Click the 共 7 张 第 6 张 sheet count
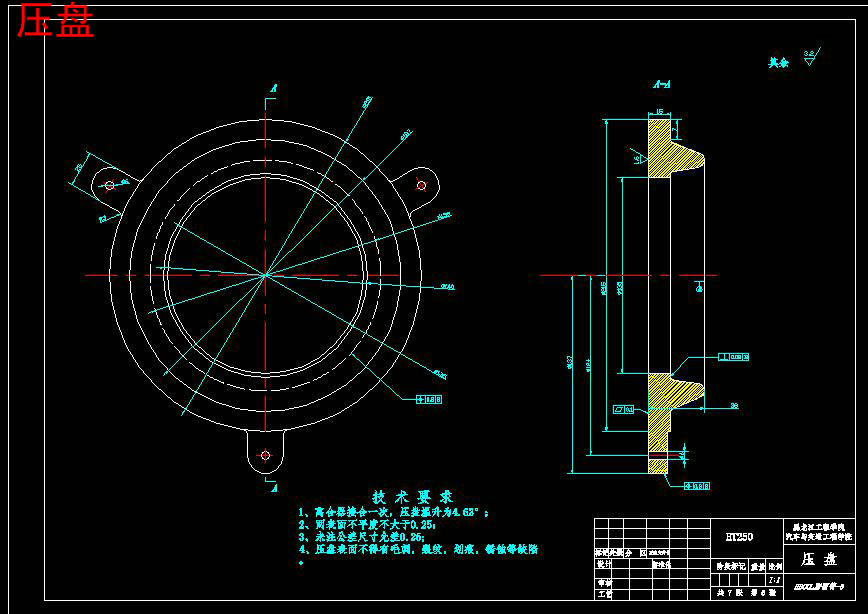 [746, 593]
